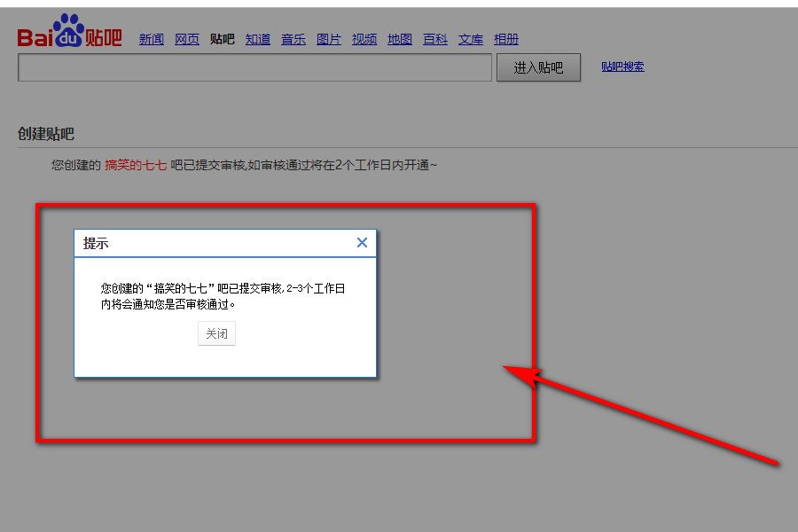Open the 视频 navigation link

pos(364,39)
